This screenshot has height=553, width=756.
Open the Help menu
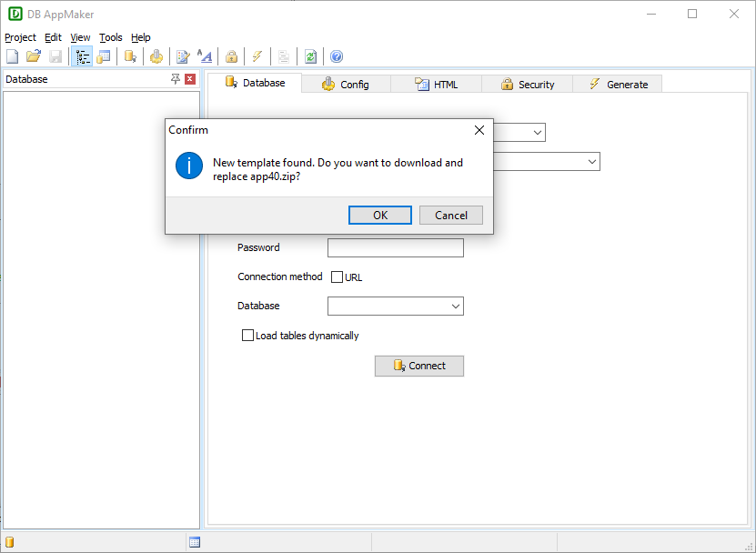tap(140, 37)
